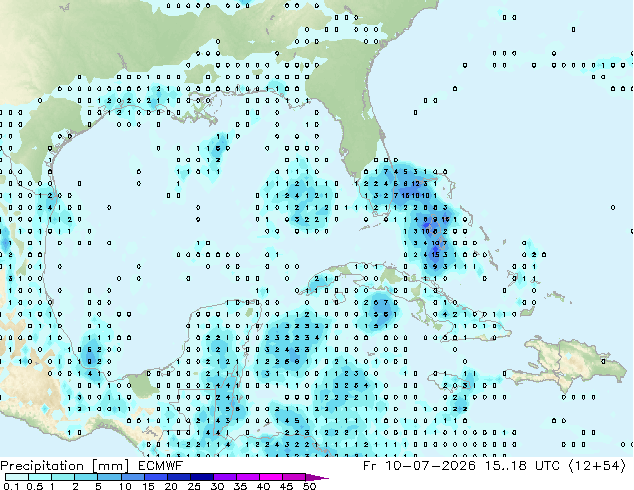634x490 pixels.
Task: Click the 15–20 mm legend color box
Action: coord(155,477)
